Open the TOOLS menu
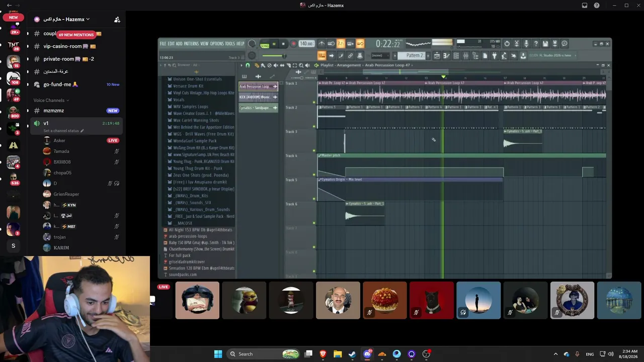This screenshot has width=644, height=362. tap(230, 44)
